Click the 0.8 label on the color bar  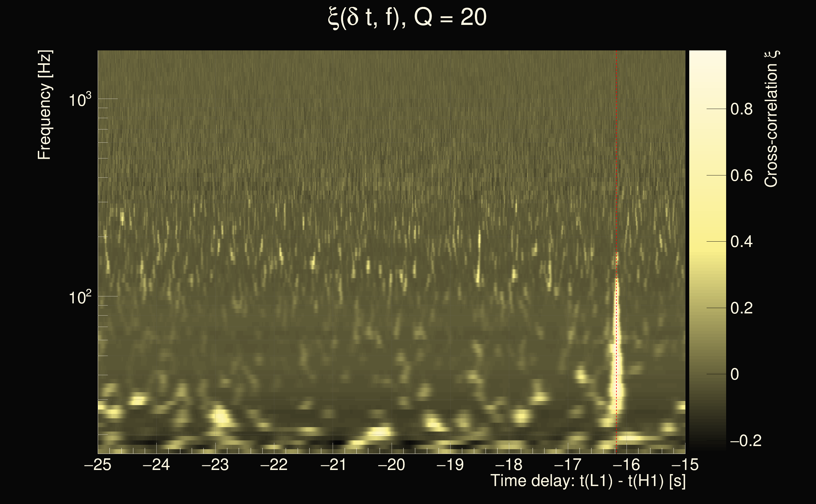point(741,109)
